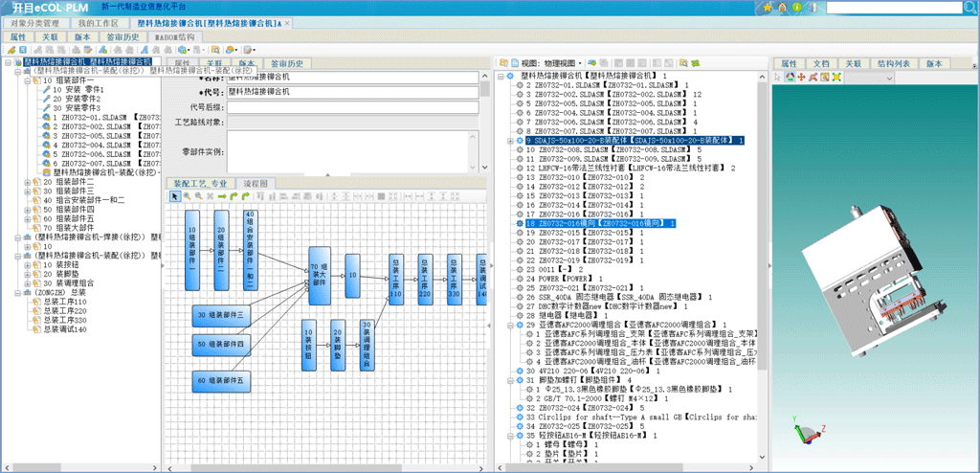Screen dimensions: 980x473
Task: Click the home icon in top header
Action: click(x=782, y=8)
